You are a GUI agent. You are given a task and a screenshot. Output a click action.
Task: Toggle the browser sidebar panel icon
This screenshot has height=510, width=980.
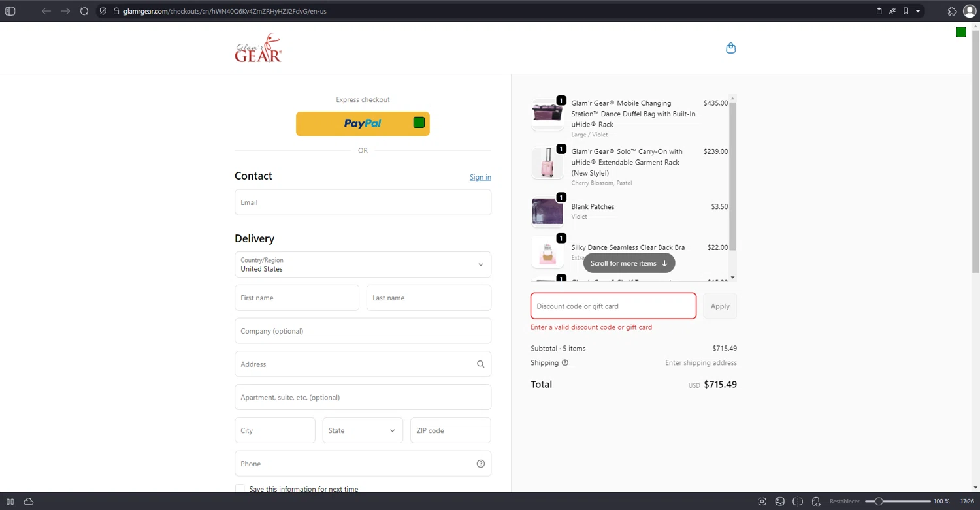[10, 11]
